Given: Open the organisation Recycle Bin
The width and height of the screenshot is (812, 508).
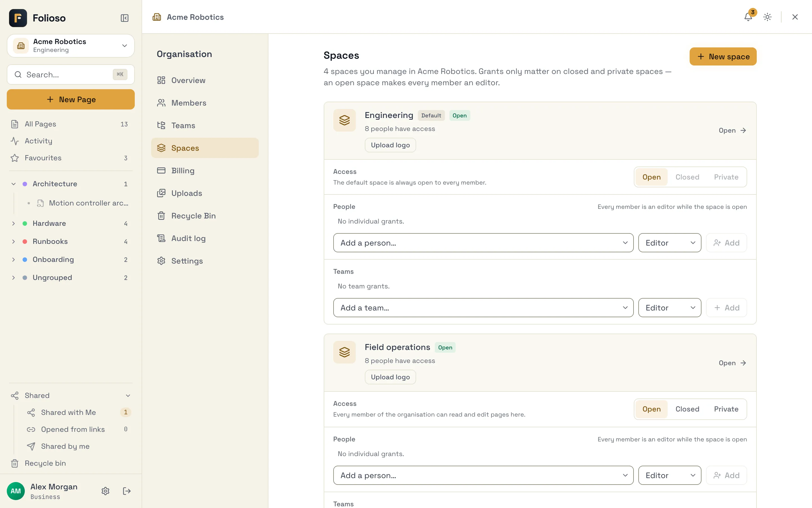Looking at the screenshot, I should tap(205, 216).
